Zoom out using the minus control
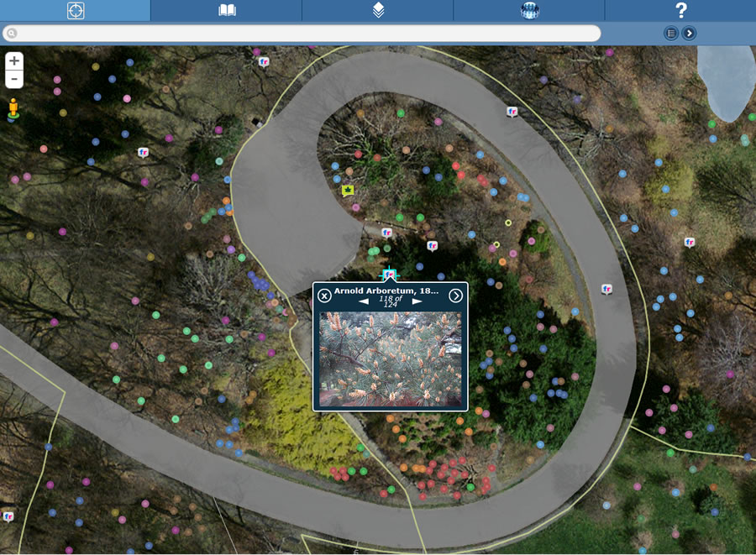756x555 pixels. tap(14, 79)
